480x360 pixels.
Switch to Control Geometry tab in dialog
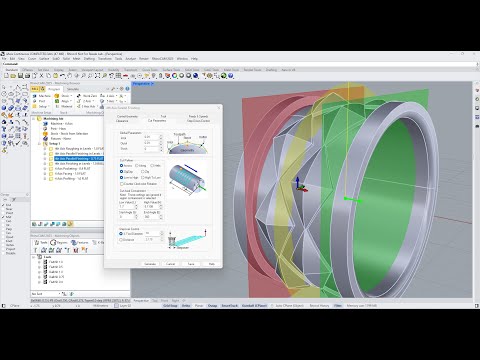coord(127,116)
